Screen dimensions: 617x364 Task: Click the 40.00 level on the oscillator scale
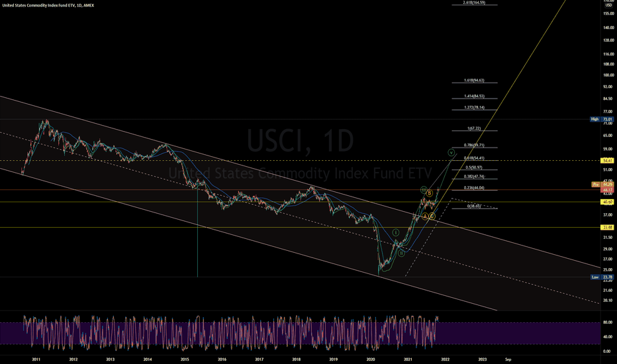(x=608, y=337)
